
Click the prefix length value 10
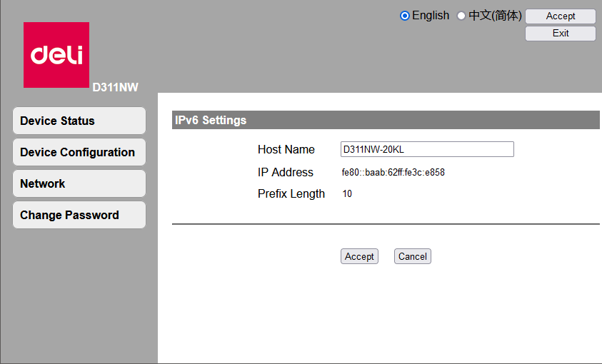pyautogui.click(x=347, y=194)
